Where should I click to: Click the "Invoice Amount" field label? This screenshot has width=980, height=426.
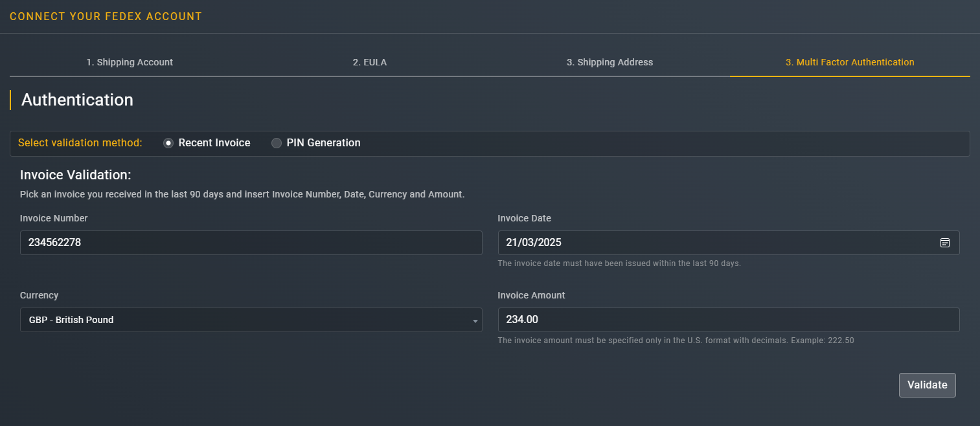[531, 295]
